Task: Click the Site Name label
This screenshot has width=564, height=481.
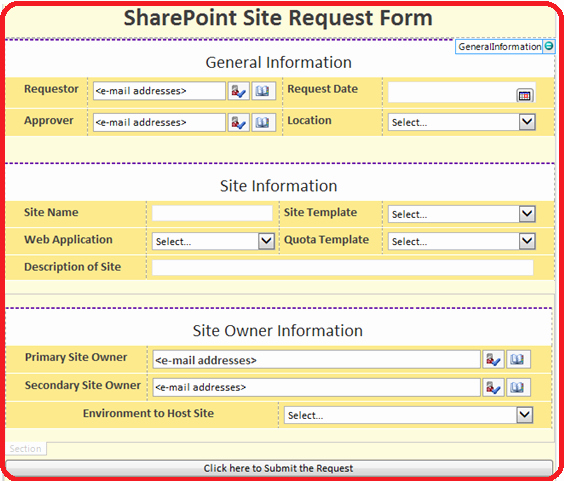Action: pos(51,212)
